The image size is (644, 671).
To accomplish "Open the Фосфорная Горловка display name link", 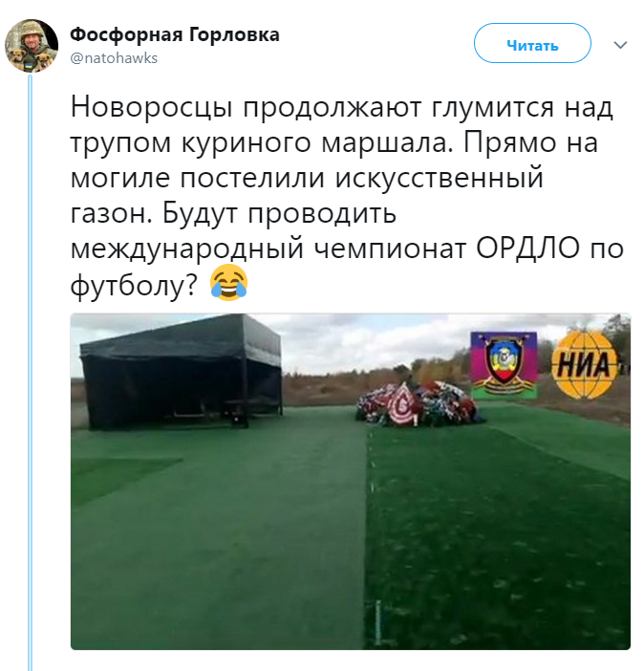I will [x=175, y=34].
